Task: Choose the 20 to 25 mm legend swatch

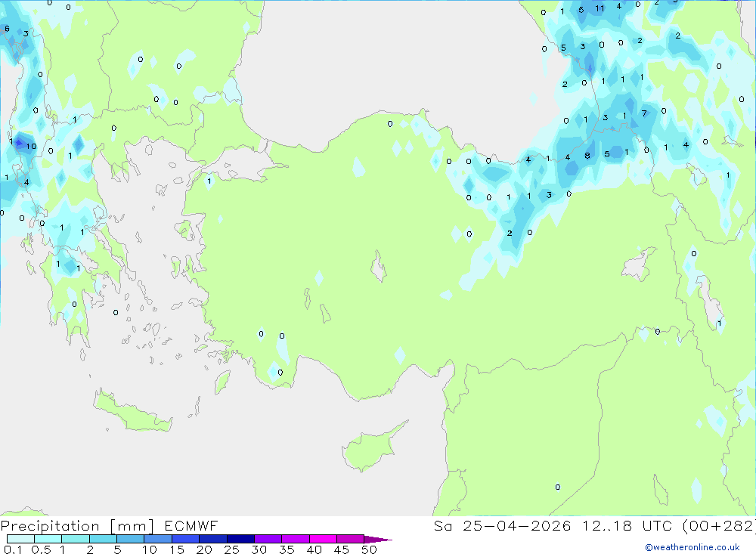Action: tap(213, 539)
